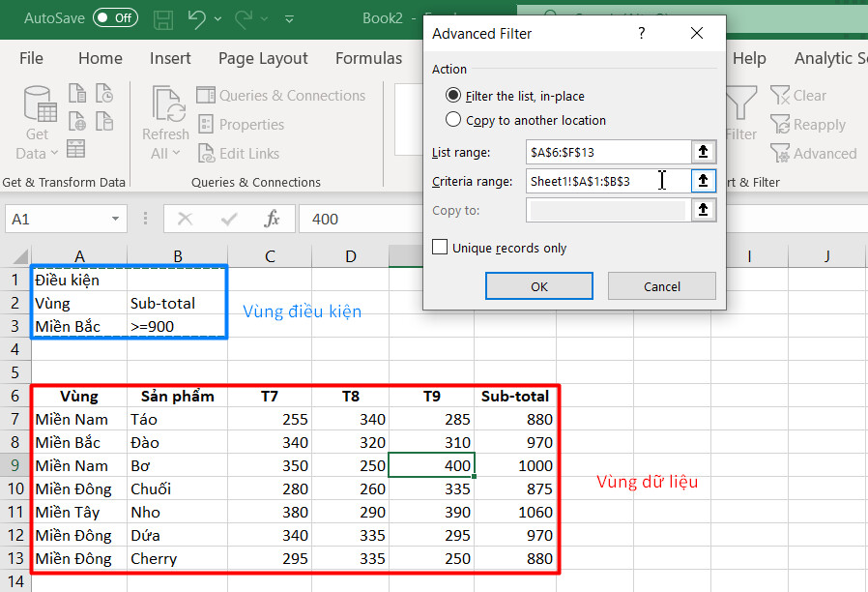Viewport: 868px width, 592px height.
Task: Click the Clear filter command
Action: tap(798, 95)
